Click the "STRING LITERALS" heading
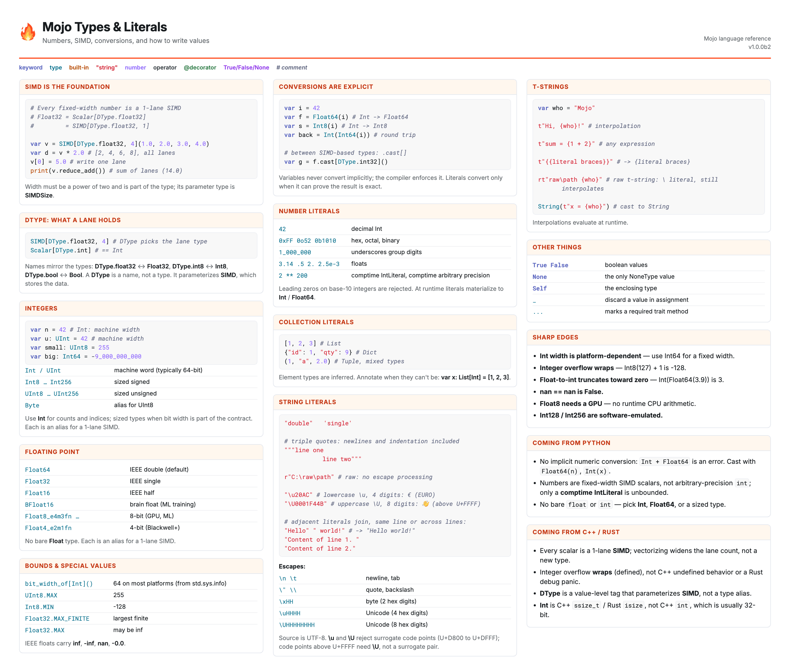This screenshot has height=672, width=790. [307, 402]
